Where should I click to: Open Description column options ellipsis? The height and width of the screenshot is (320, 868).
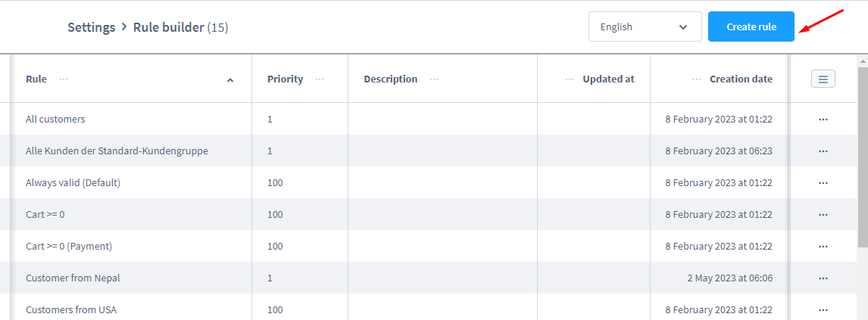(434, 79)
